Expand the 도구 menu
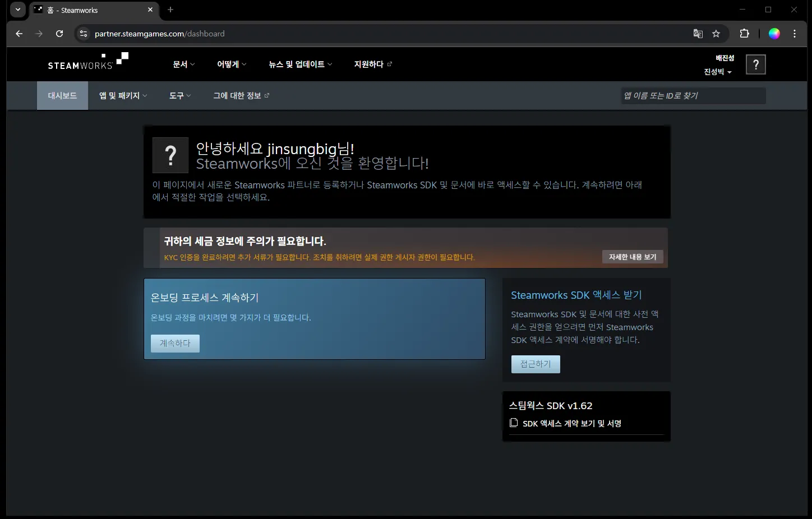Viewport: 812px width, 519px height. click(x=180, y=96)
